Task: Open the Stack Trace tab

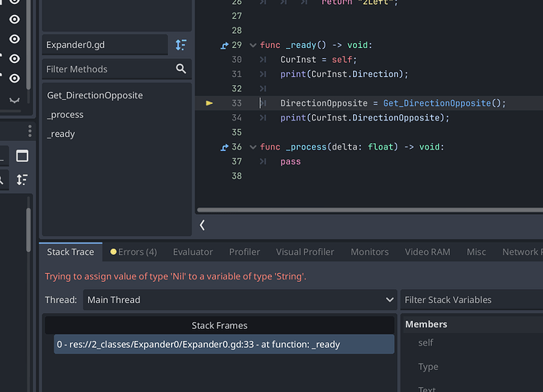Action: click(x=71, y=252)
